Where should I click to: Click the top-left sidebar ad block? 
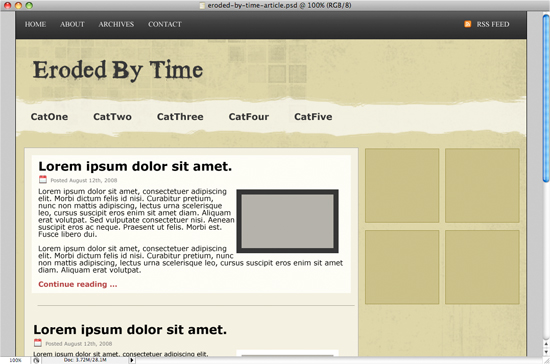pyautogui.click(x=402, y=186)
